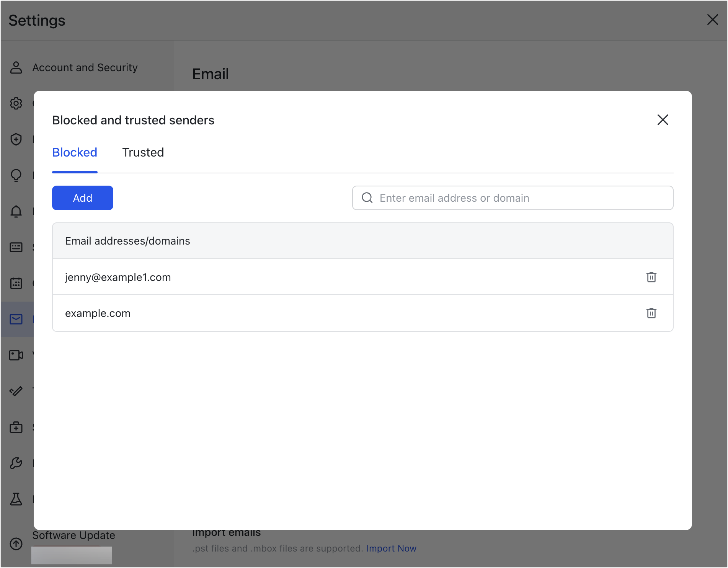Select the flask lab icon in sidebar
The width and height of the screenshot is (728, 568).
(x=16, y=499)
